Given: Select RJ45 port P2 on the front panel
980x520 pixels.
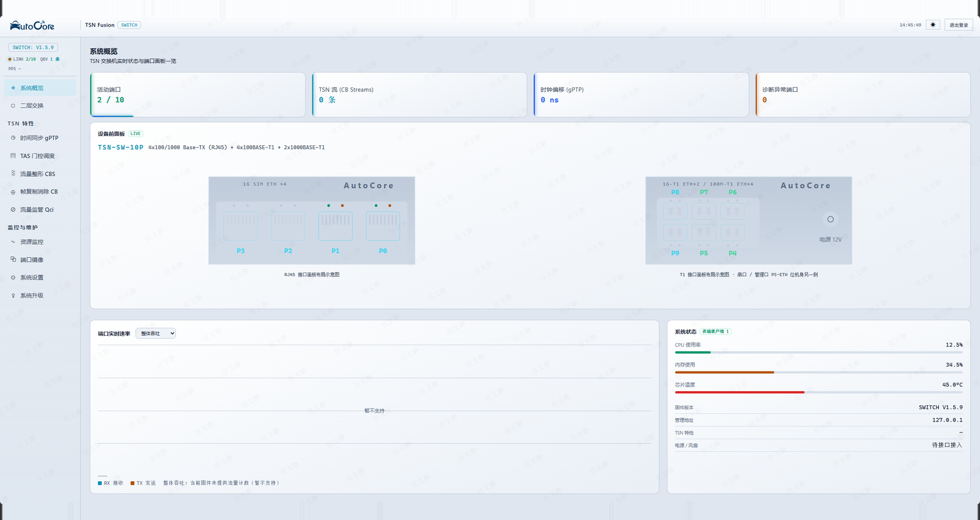Looking at the screenshot, I should click(288, 226).
